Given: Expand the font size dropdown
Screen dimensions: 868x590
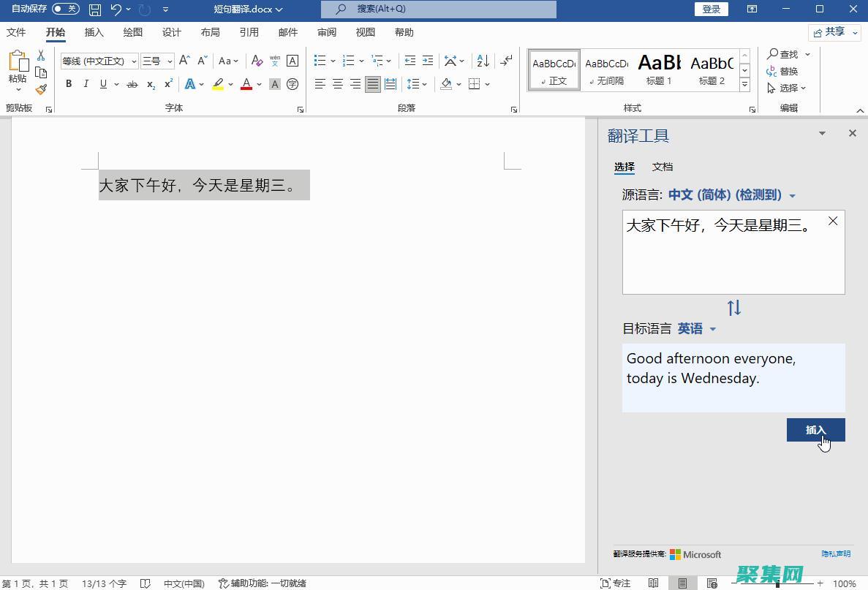Looking at the screenshot, I should (x=170, y=61).
